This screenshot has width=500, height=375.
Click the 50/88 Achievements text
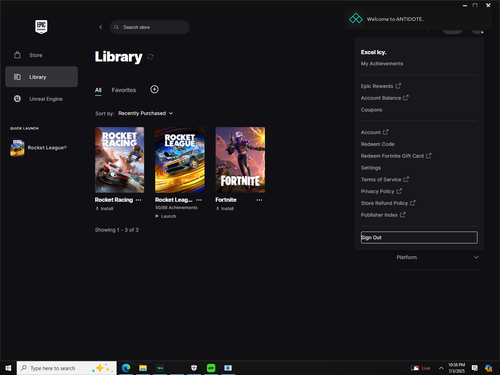[176, 208]
